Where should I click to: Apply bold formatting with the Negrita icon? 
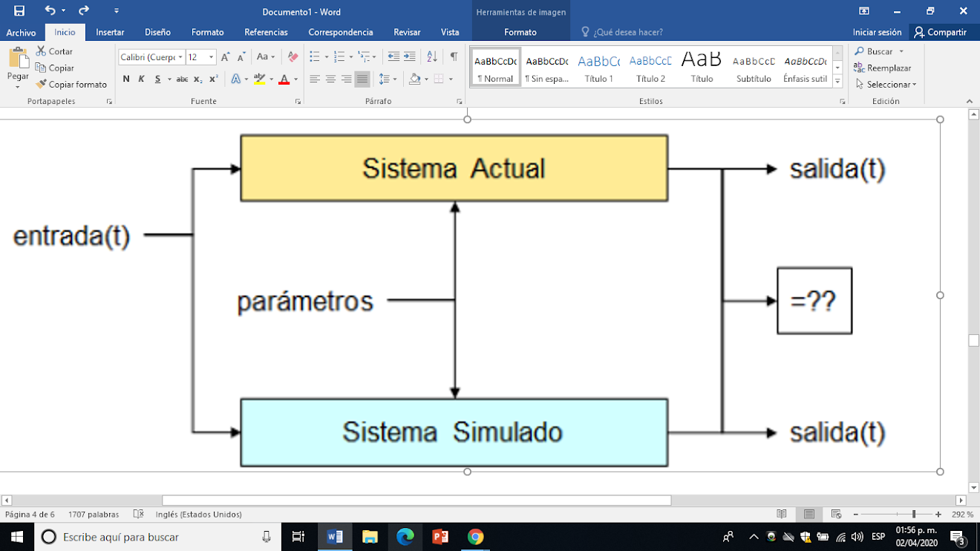127,79
